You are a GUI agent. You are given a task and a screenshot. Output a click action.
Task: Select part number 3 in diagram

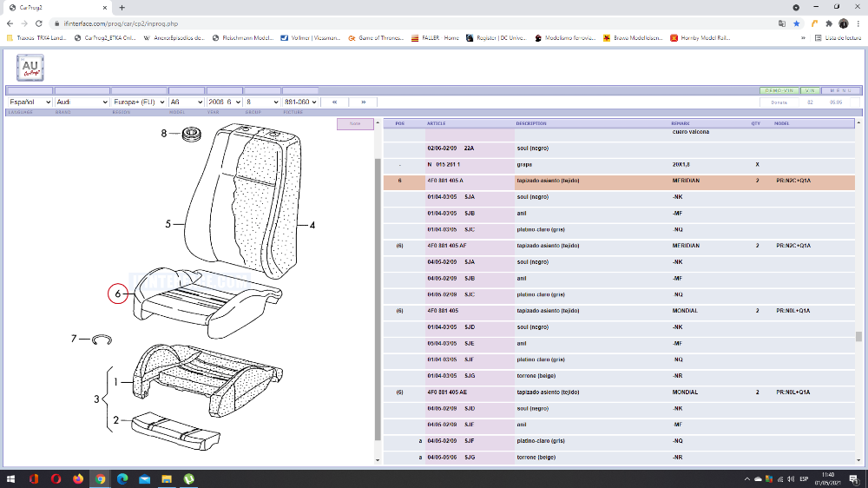96,399
